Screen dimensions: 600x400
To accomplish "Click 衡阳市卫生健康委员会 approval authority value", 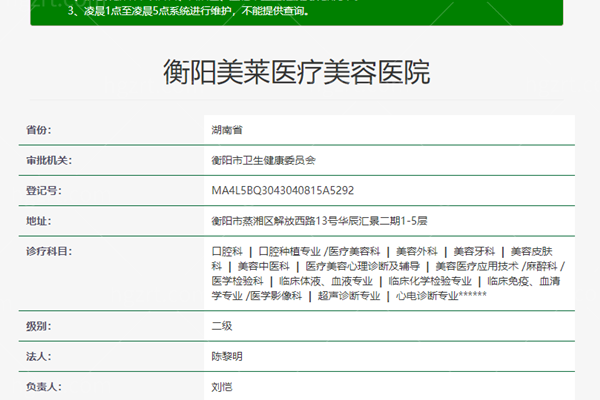I will point(263,160).
